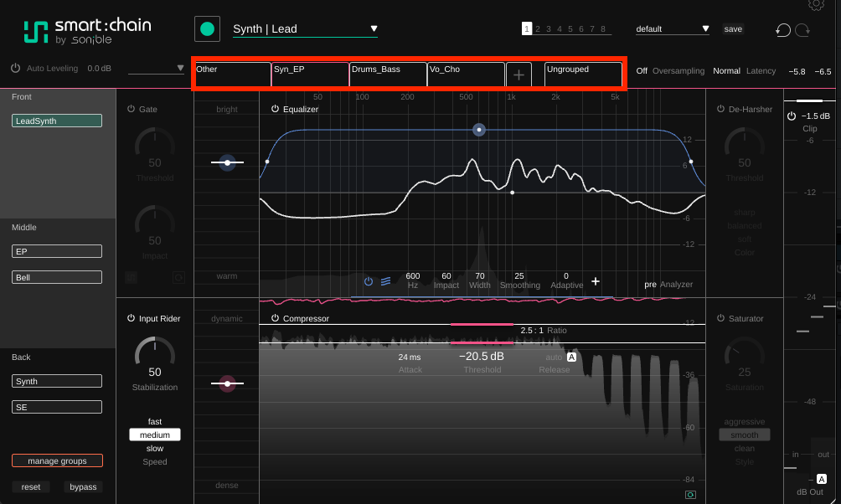
Task: Click the bright-warm slider handle
Action: tap(227, 162)
